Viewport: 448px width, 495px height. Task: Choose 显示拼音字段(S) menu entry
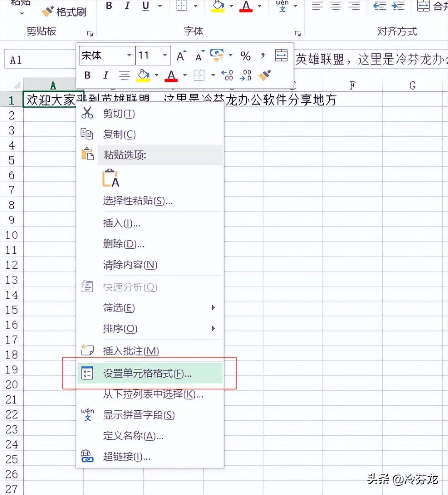pyautogui.click(x=150, y=415)
